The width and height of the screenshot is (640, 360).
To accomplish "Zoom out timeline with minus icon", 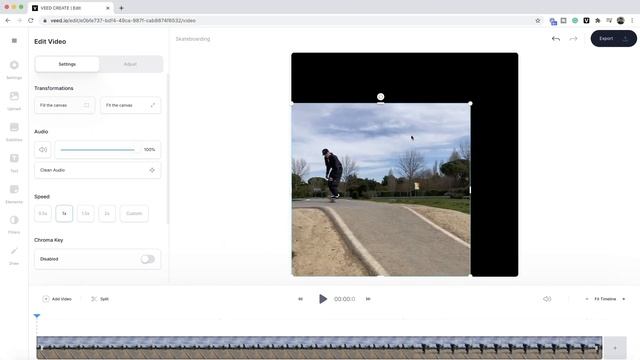I will click(x=587, y=299).
